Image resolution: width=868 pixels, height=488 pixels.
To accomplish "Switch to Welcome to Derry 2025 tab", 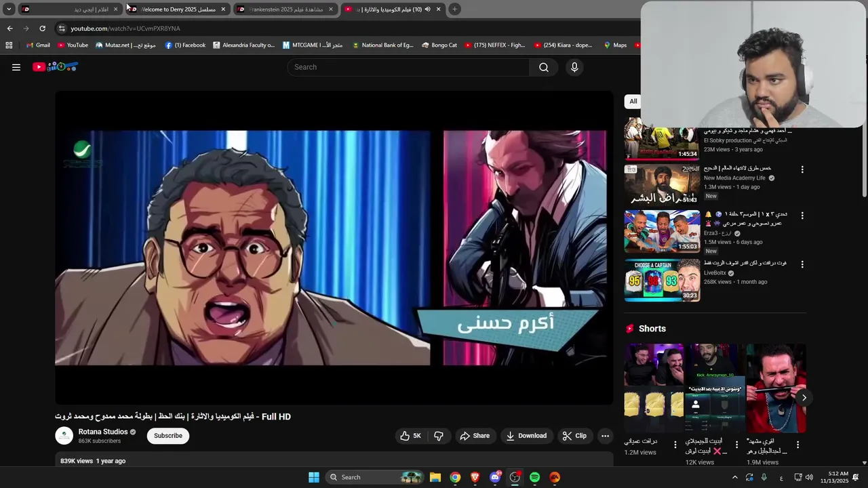I will pos(178,9).
